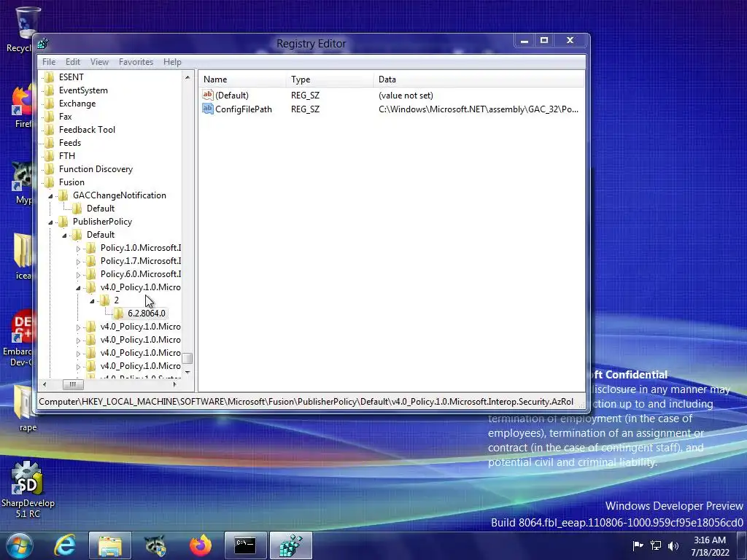Click the (Default) value string icon

pos(208,95)
